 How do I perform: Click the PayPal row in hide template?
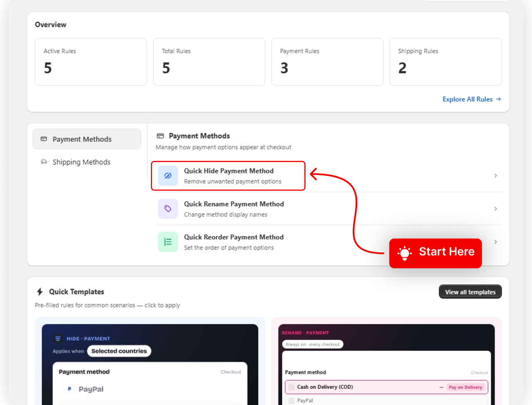[150, 389]
